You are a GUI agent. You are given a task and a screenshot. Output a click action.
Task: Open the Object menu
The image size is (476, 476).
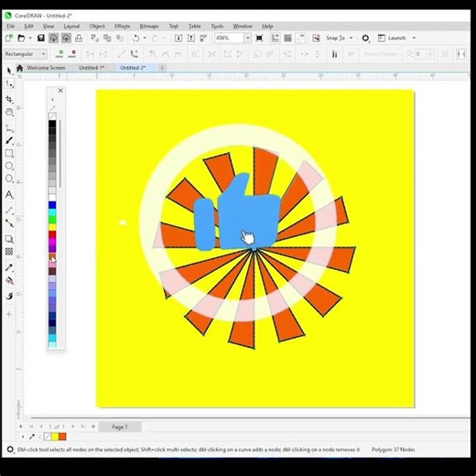[x=97, y=27]
